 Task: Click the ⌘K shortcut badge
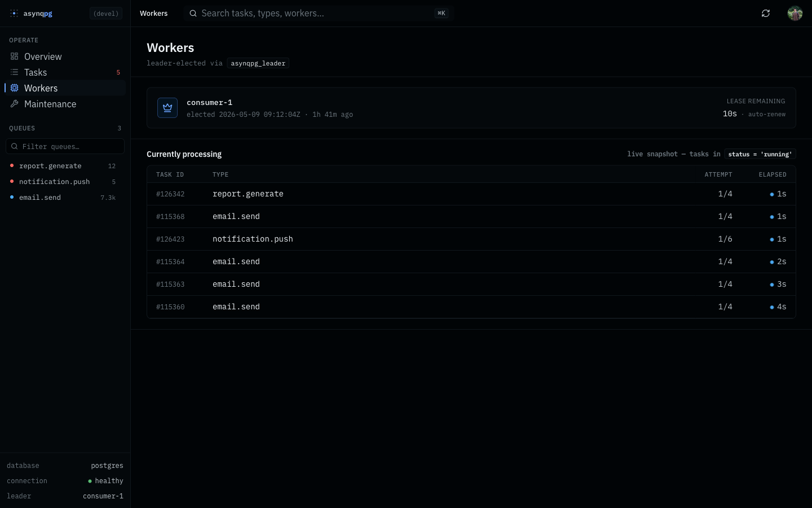(x=442, y=13)
